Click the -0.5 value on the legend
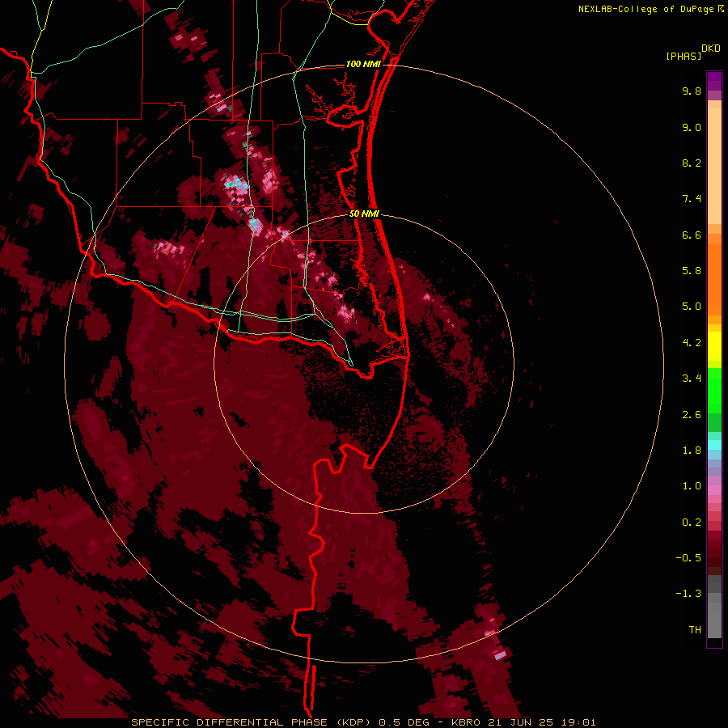The width and height of the screenshot is (728, 728). [688, 558]
